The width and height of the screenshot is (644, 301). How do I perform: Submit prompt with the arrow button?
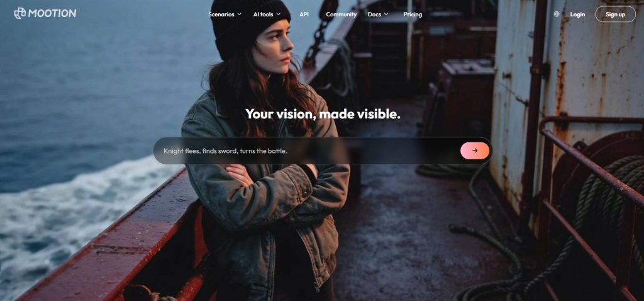pos(475,150)
